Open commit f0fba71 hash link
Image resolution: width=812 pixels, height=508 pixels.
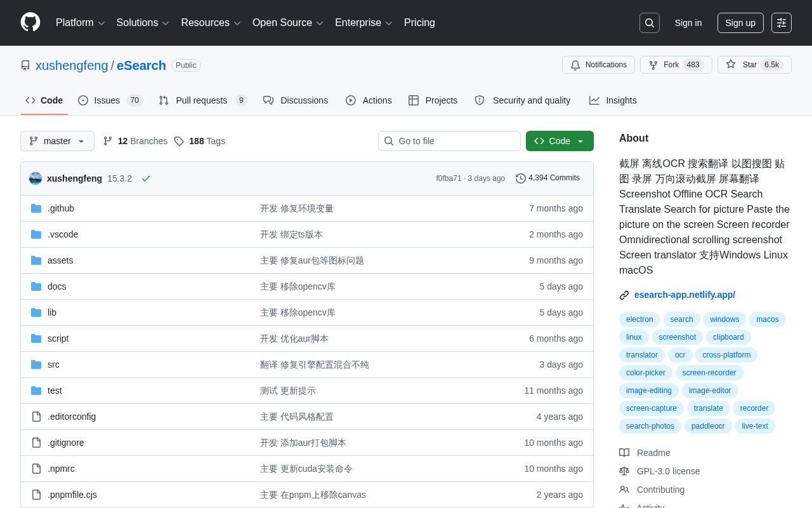tap(449, 178)
